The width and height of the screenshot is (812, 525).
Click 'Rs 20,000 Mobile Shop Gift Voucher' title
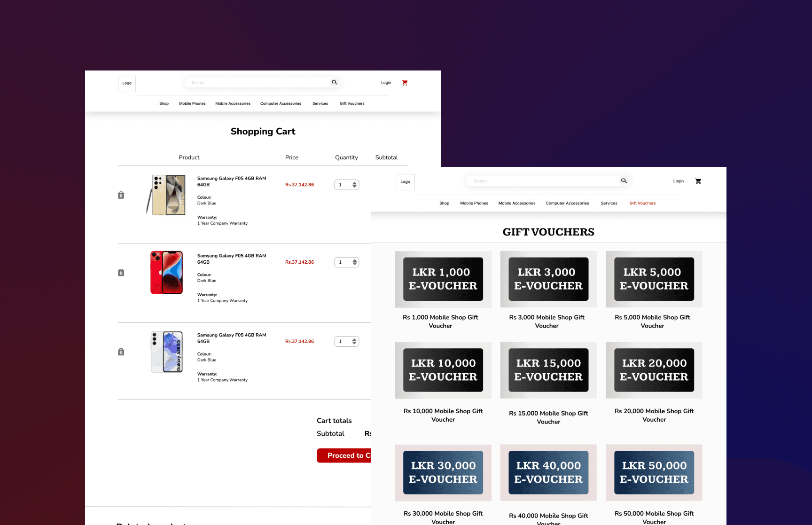[x=654, y=415]
